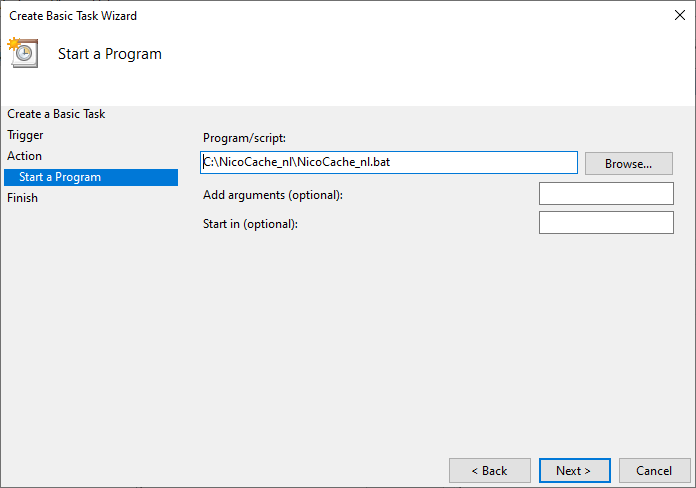
Task: Focus the Add arguments (optional) box
Action: point(606,194)
